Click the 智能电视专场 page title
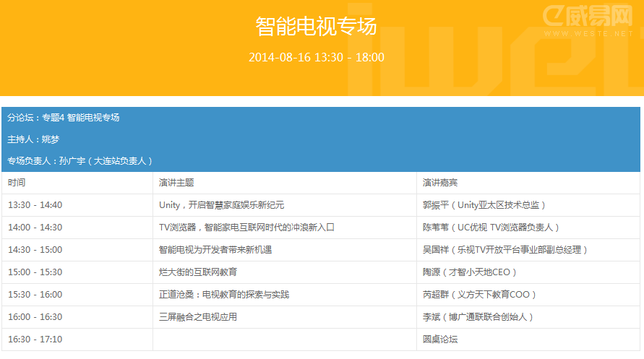Viewport: 644px width, 359px height. point(316,26)
